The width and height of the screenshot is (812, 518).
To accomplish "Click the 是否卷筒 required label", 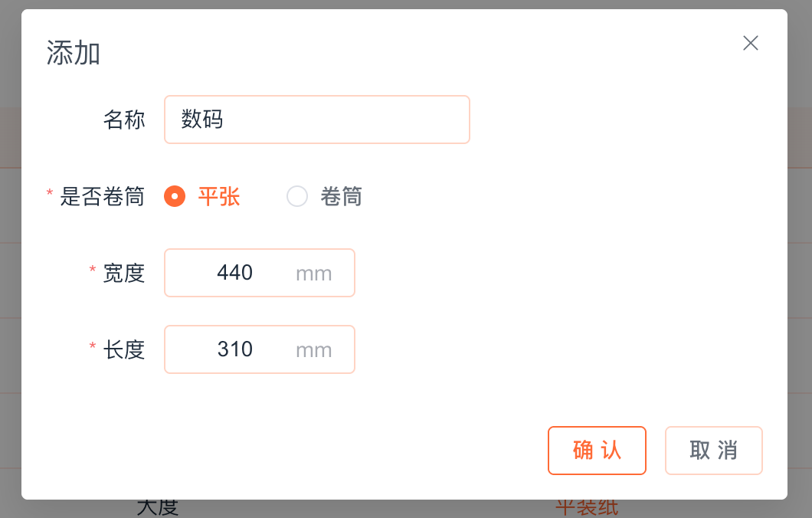I will pos(102,197).
